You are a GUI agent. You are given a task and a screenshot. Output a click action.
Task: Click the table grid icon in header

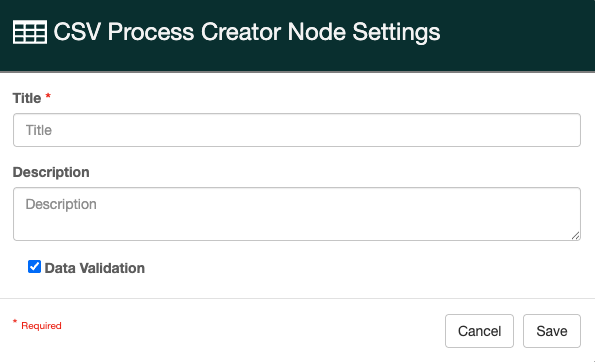pyautogui.click(x=30, y=32)
